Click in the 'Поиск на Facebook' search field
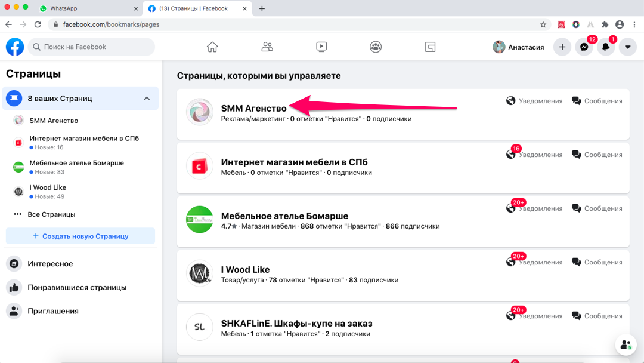This screenshot has height=363, width=644. click(x=92, y=47)
